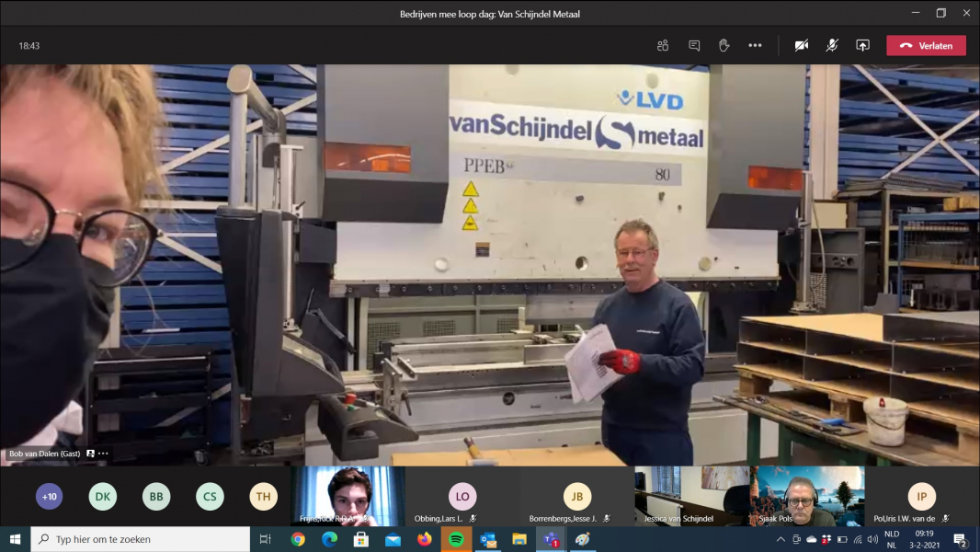Launch Google Chrome from the taskbar

[x=298, y=539]
